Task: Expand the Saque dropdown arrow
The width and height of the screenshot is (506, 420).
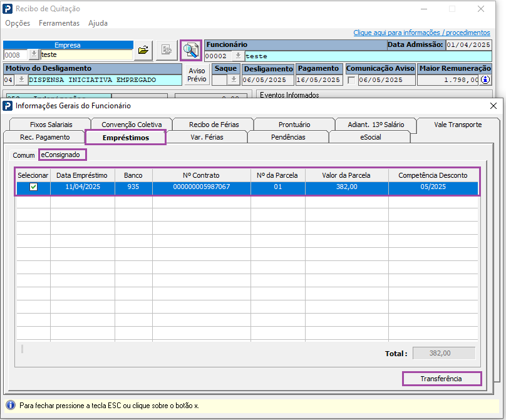Action: (x=234, y=79)
